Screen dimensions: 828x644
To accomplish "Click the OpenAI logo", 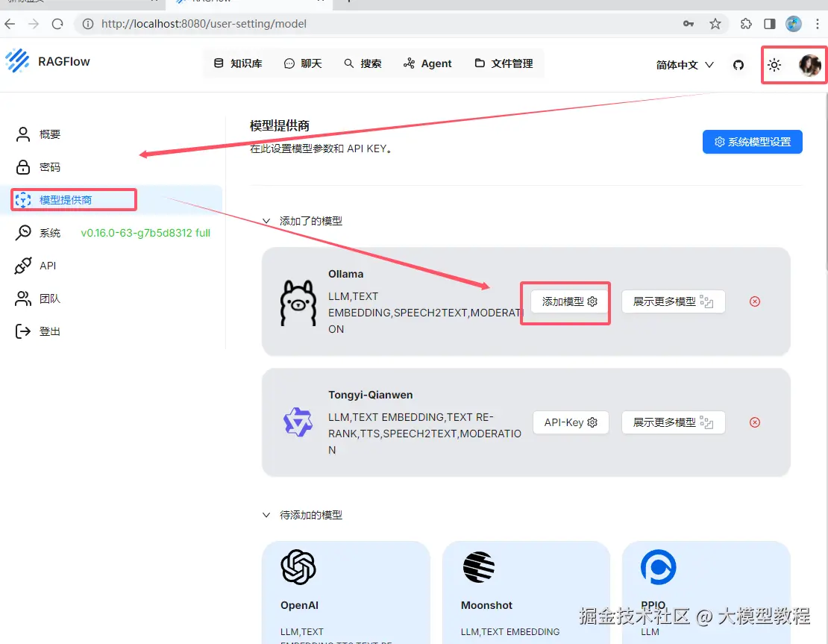I will coord(298,567).
